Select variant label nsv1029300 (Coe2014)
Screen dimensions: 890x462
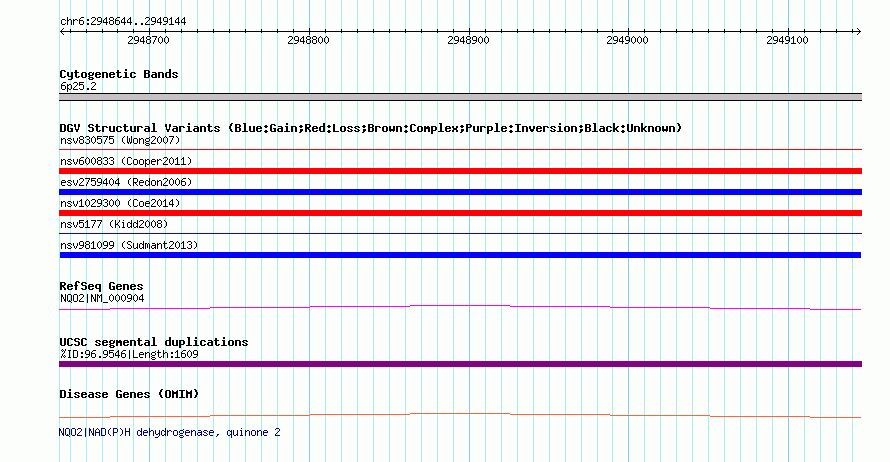[x=120, y=203]
